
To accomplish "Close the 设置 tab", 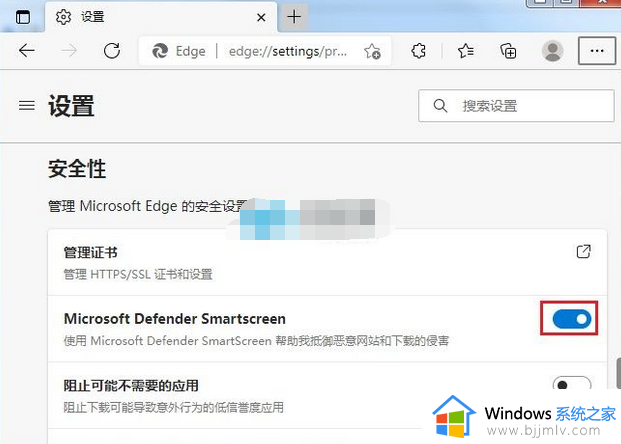I will (261, 17).
